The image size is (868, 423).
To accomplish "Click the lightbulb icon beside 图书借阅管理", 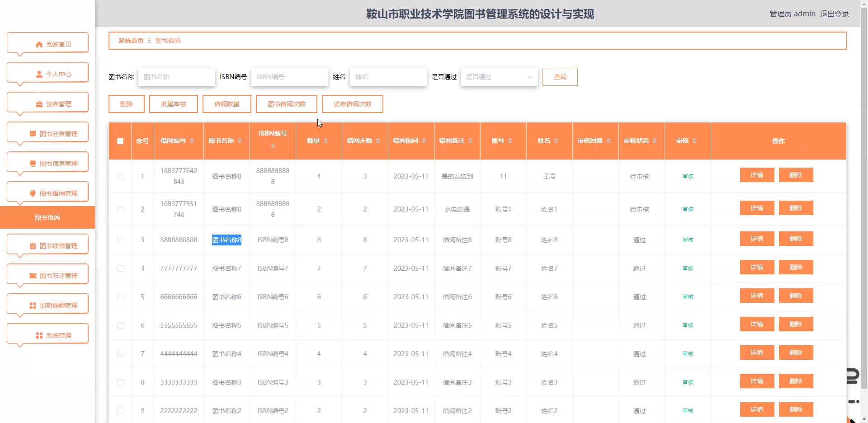I will tap(33, 193).
